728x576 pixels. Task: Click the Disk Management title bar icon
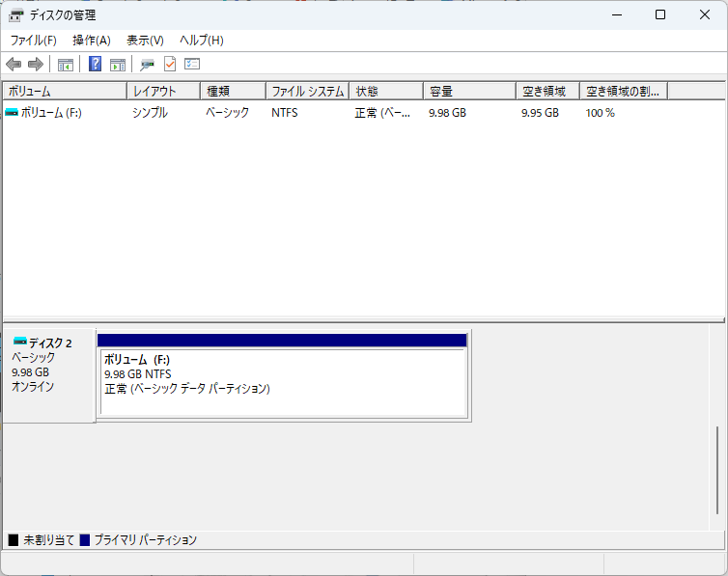[15, 15]
